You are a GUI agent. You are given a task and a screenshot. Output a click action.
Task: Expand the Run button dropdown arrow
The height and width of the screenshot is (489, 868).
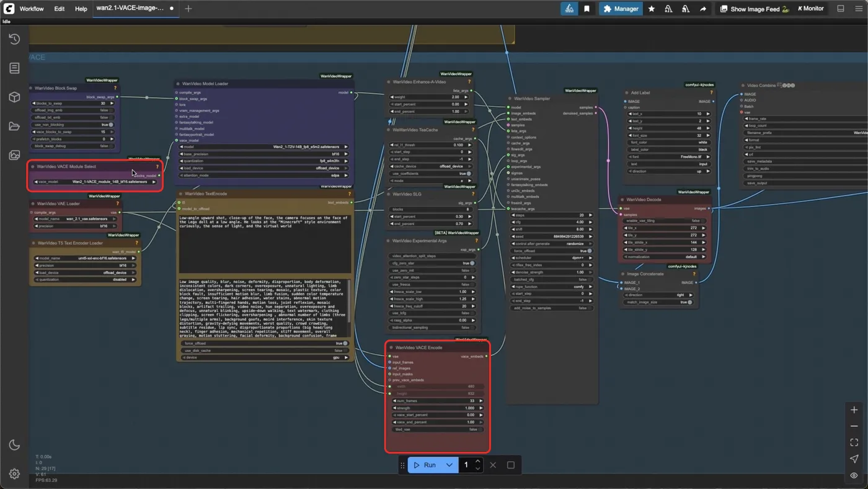pos(449,465)
